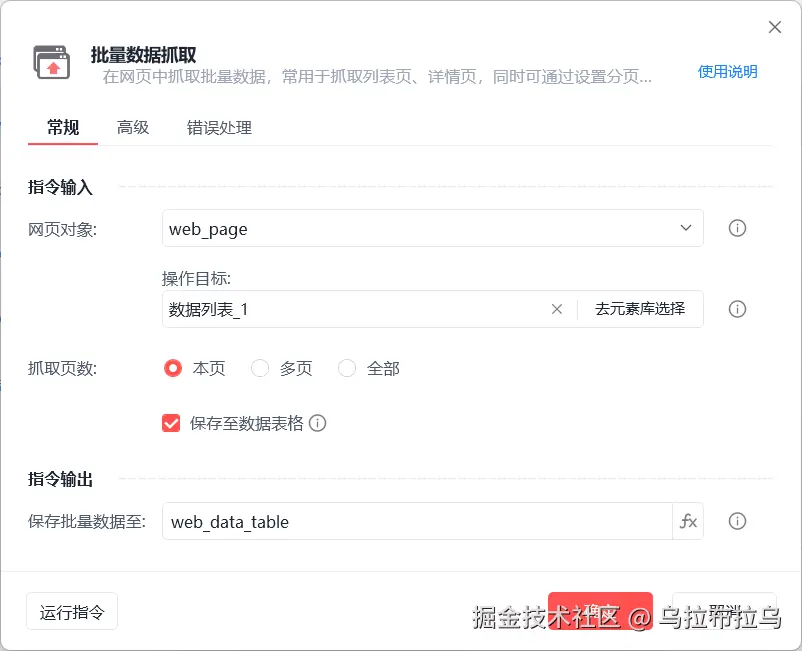Viewport: 802px width, 651px height.
Task: Click info icon beside 网页对象 dropdown
Action: [x=737, y=228]
